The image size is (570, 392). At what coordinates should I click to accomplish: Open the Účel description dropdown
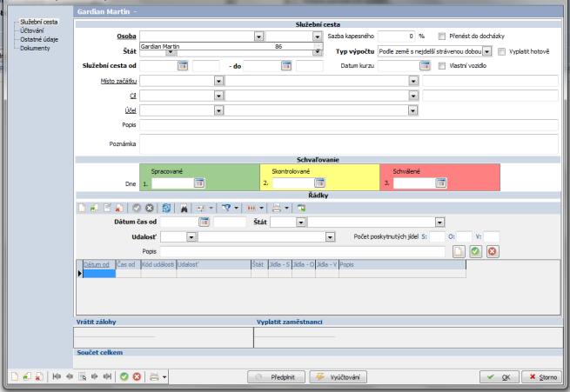[x=412, y=110]
